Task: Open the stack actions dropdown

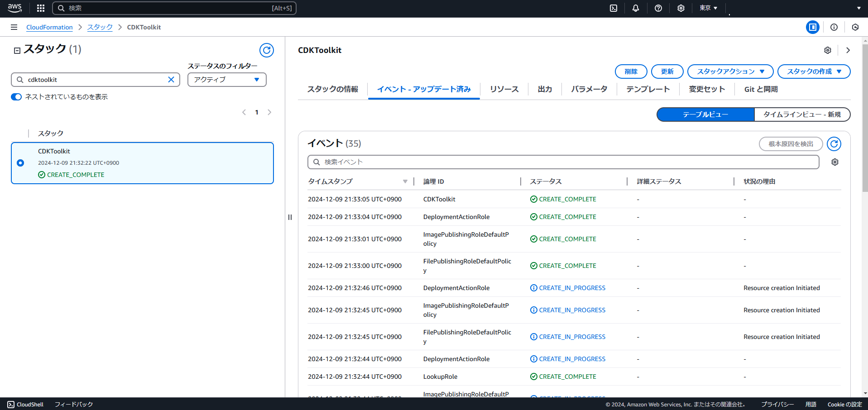Action: [730, 72]
